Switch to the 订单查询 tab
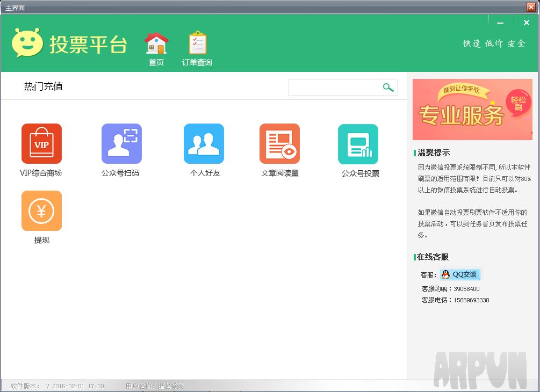Image resolution: width=540 pixels, height=392 pixels. [x=197, y=62]
